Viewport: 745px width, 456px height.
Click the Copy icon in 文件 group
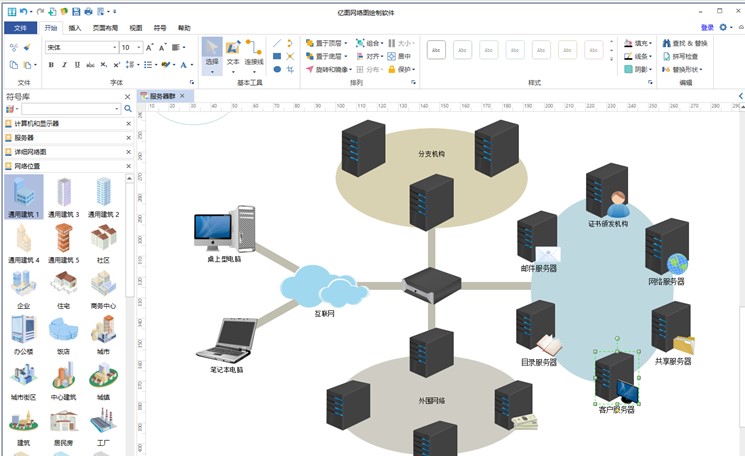(x=14, y=65)
